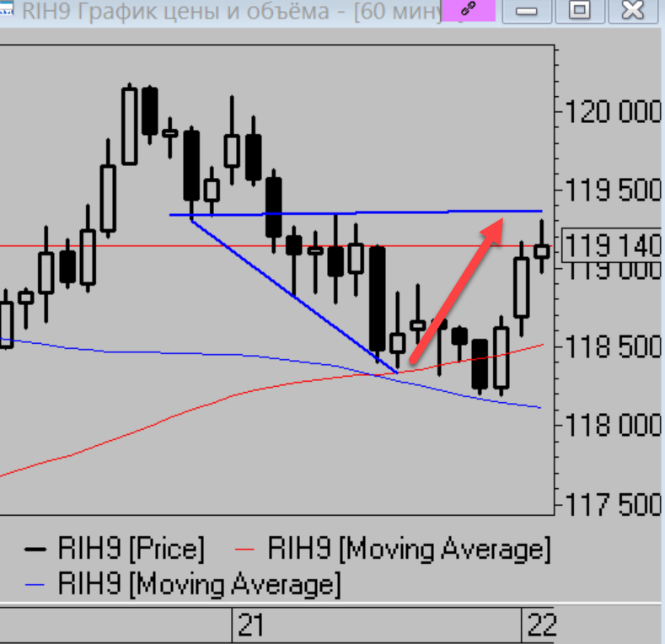Minimize the RIH9 chart window

528,10
